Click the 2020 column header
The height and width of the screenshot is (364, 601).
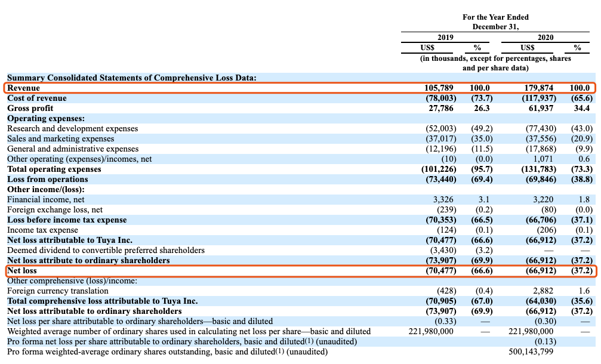point(545,37)
